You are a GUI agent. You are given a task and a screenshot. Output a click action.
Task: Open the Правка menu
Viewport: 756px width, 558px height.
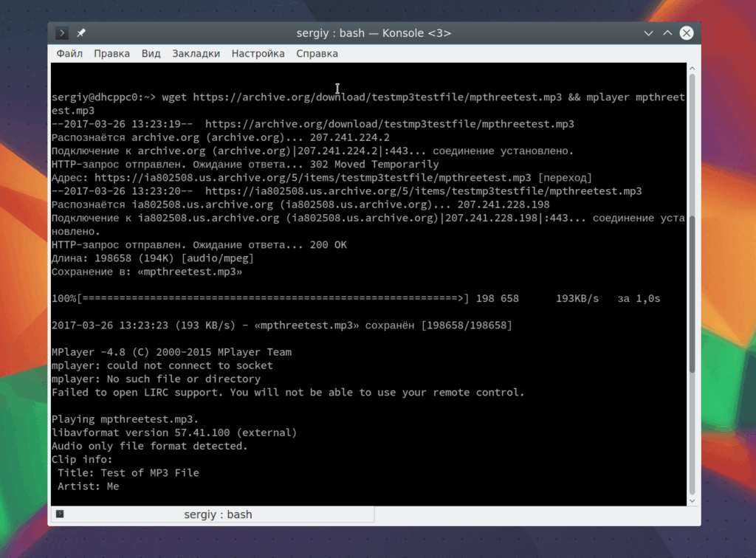point(112,53)
